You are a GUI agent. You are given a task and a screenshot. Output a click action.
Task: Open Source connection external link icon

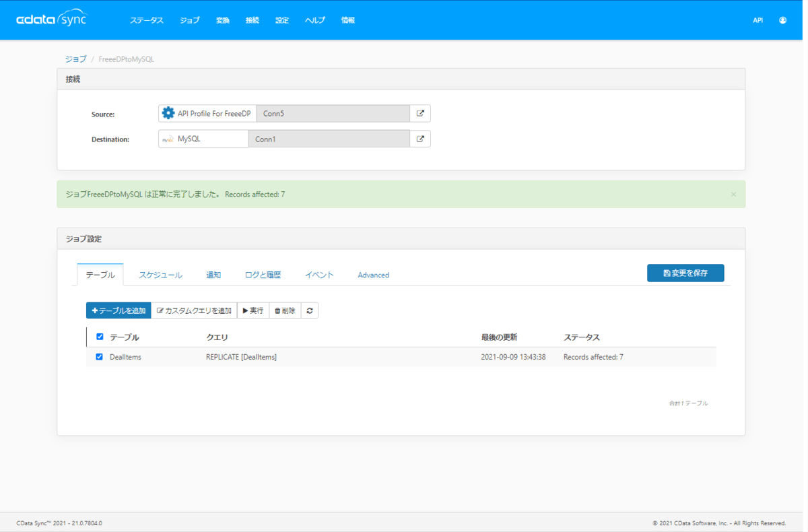pos(420,113)
